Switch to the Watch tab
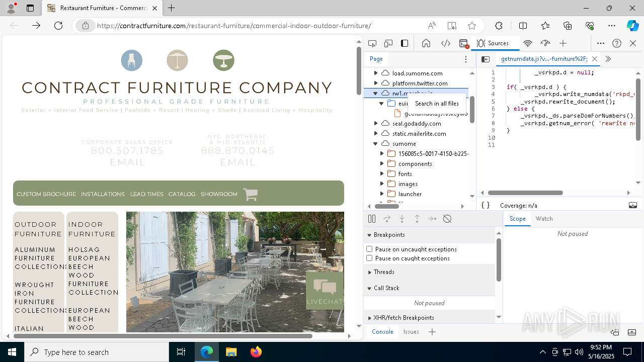 pos(544,219)
